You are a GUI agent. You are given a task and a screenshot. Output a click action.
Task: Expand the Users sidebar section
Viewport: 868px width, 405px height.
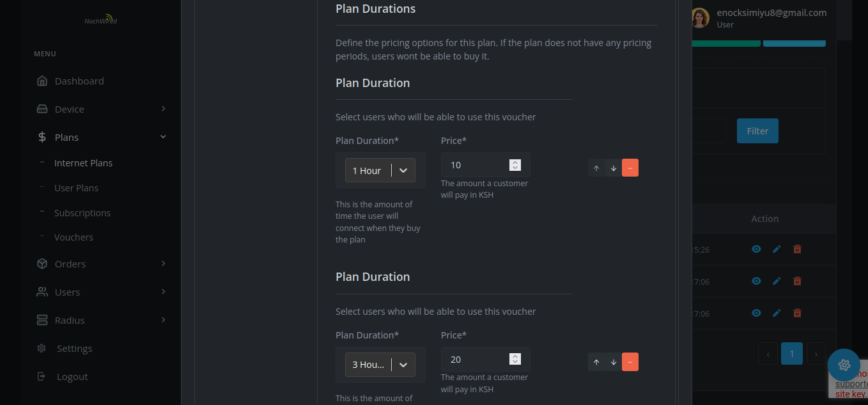(66, 292)
